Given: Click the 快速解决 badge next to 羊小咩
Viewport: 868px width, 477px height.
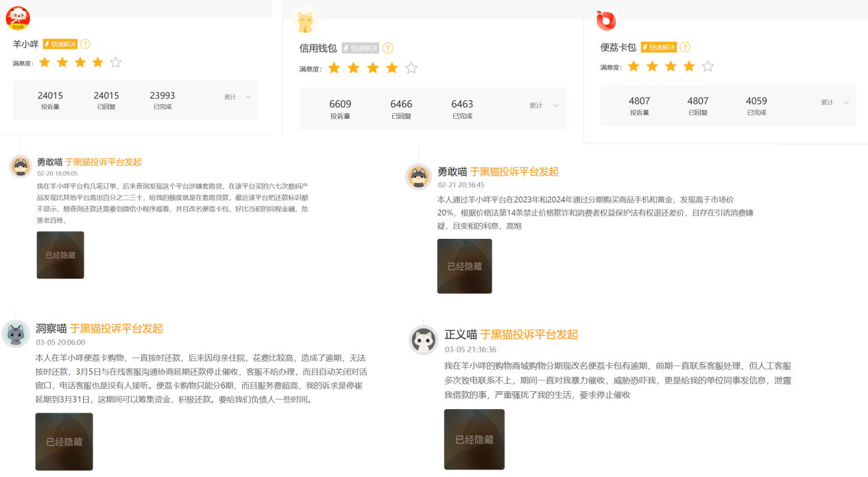Looking at the screenshot, I should [x=60, y=44].
